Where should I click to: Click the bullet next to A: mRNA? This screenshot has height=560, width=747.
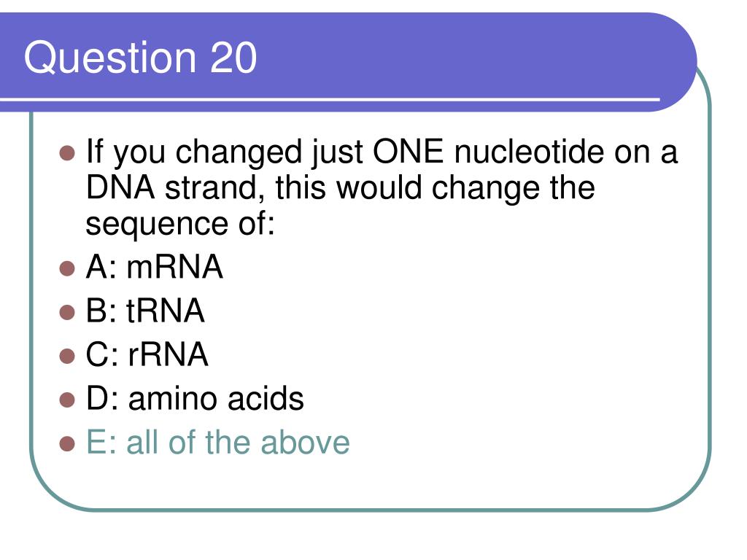pyautogui.click(x=67, y=268)
